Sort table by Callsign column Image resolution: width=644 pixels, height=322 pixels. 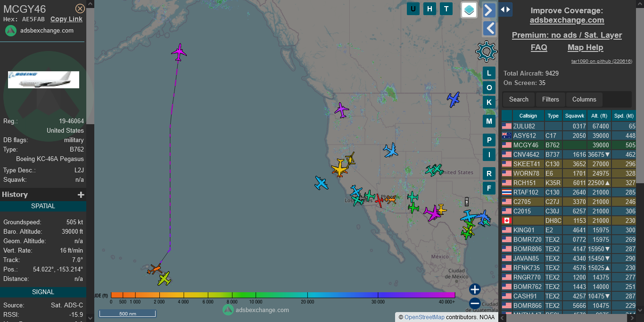click(528, 116)
